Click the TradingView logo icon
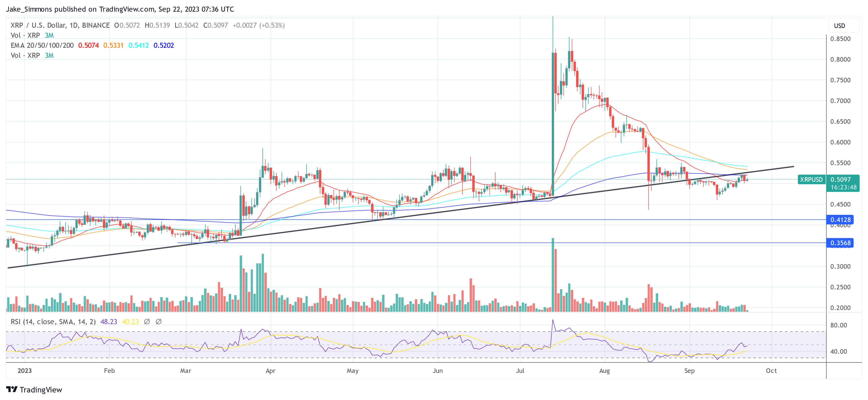868x400 pixels. click(x=12, y=389)
